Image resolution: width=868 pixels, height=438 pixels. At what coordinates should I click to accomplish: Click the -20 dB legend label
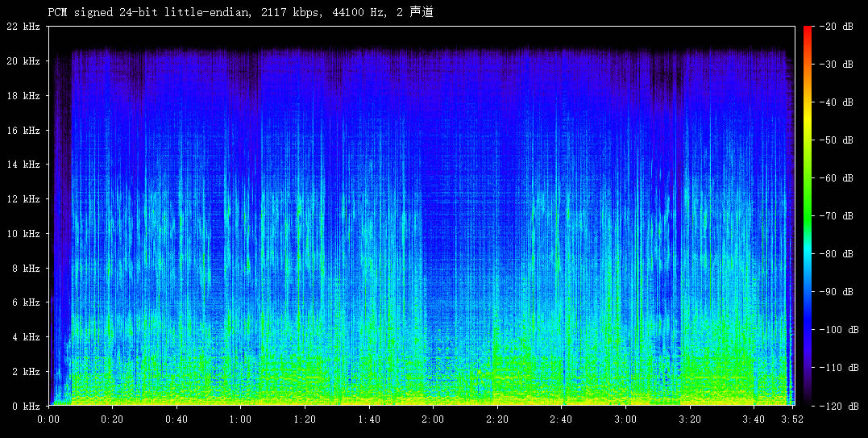tap(837, 27)
